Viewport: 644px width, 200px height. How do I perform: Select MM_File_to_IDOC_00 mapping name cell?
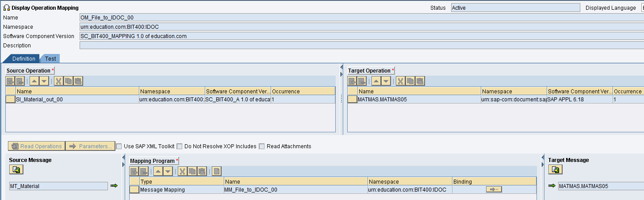point(296,190)
